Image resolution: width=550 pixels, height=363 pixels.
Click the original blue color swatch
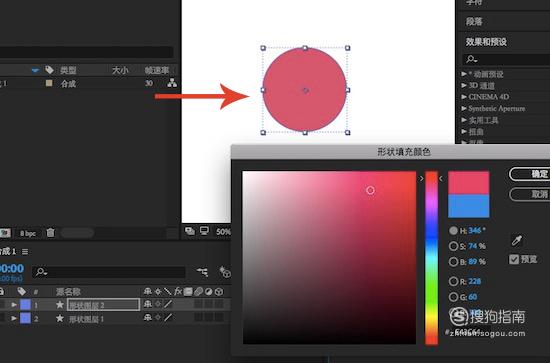point(469,206)
